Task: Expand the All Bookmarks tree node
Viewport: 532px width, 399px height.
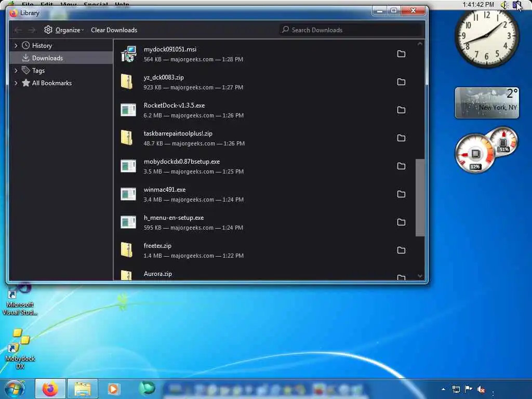Action: [x=16, y=83]
